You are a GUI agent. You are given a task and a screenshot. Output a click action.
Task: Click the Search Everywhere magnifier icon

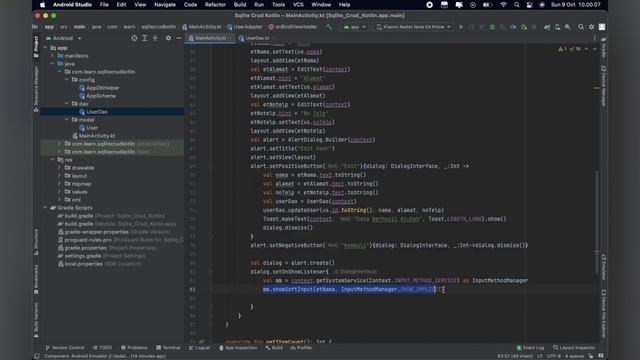(x=581, y=27)
